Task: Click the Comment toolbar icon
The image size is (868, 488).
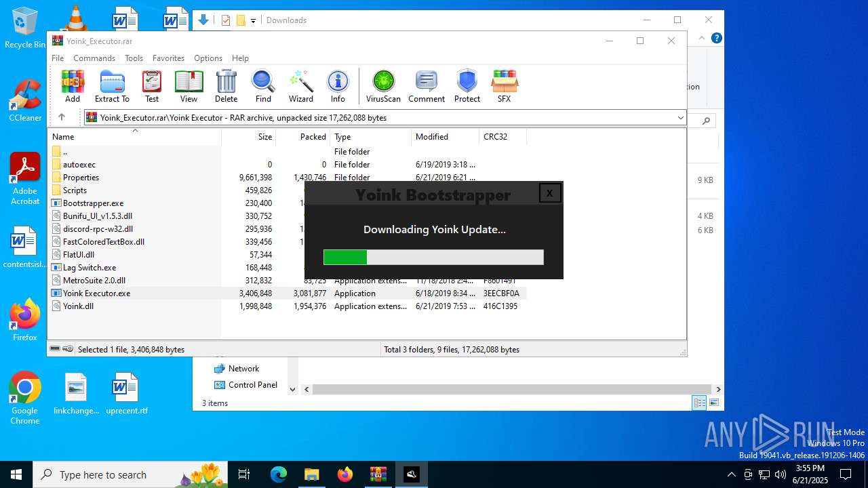Action: (427, 86)
